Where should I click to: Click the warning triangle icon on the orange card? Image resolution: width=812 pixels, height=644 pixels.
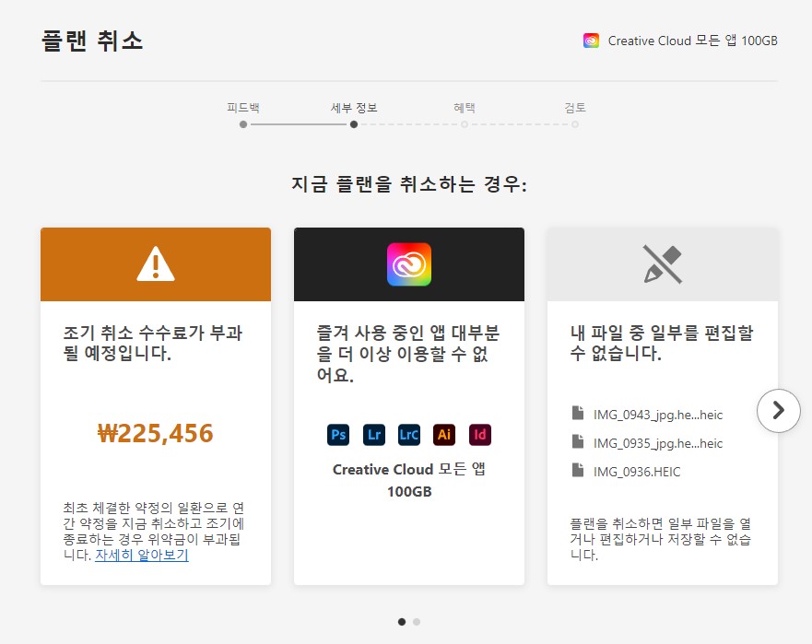pyautogui.click(x=156, y=264)
